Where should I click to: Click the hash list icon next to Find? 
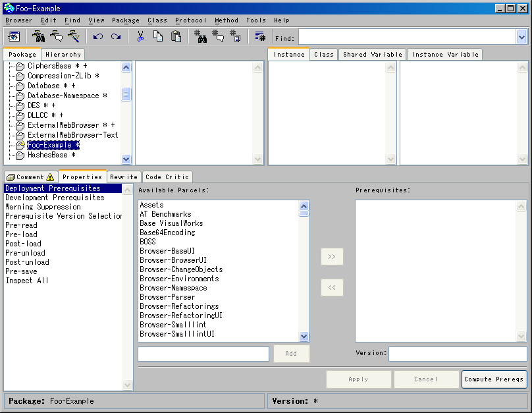[x=260, y=36]
